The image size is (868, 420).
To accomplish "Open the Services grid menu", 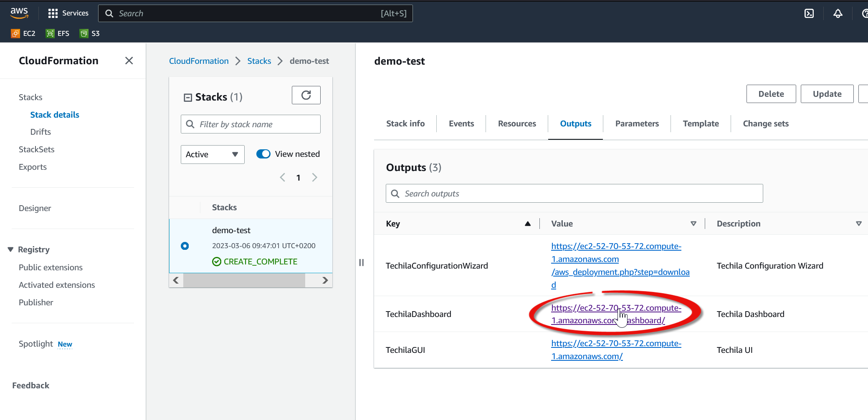I will 68,13.
